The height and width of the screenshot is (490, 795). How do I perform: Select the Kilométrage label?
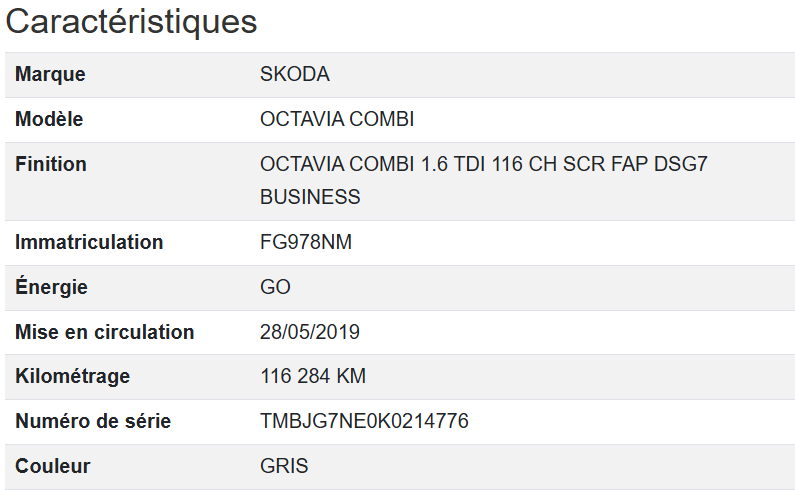point(72,377)
